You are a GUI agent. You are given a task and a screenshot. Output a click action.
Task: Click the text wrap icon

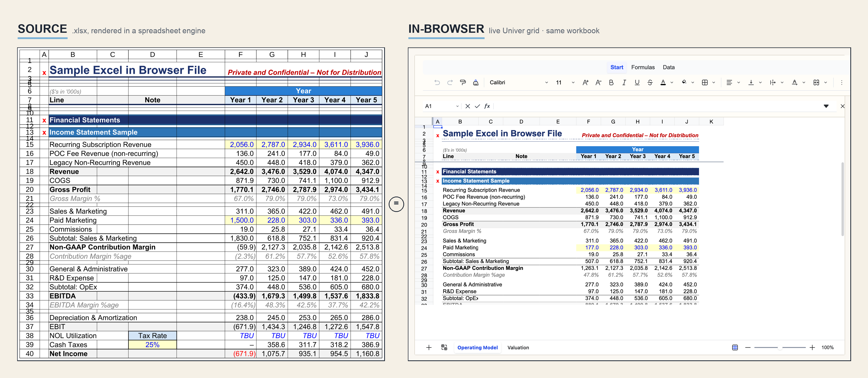click(773, 82)
